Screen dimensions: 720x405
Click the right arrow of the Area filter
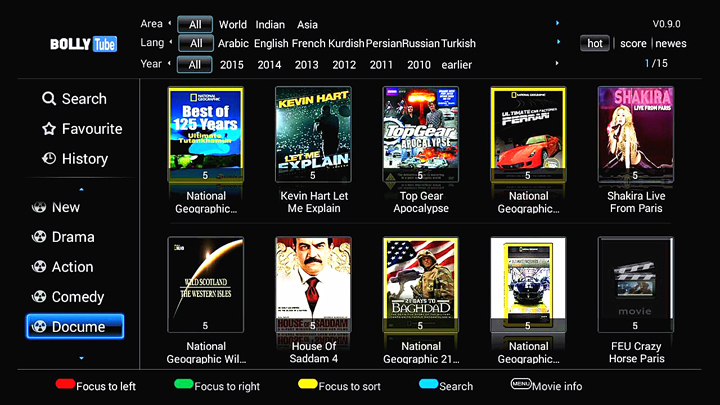tap(557, 23)
